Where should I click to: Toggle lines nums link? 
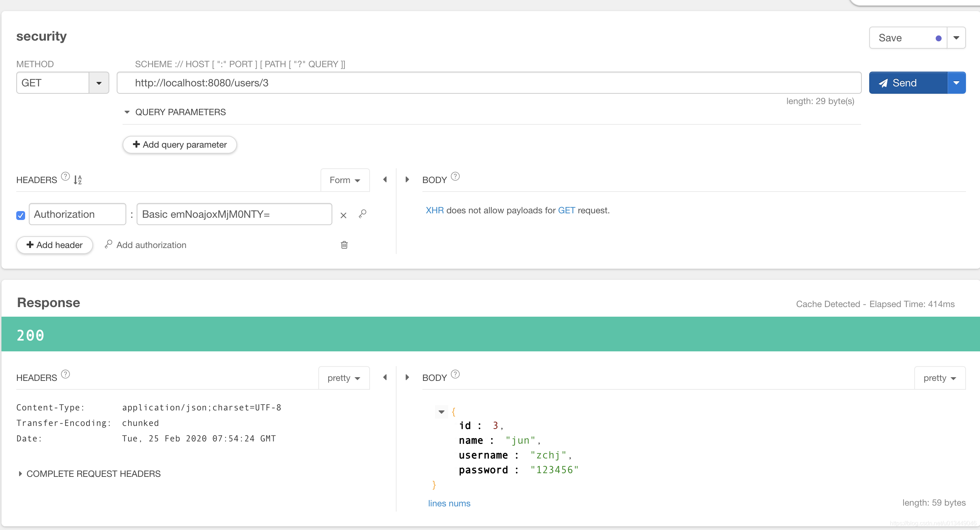click(449, 503)
